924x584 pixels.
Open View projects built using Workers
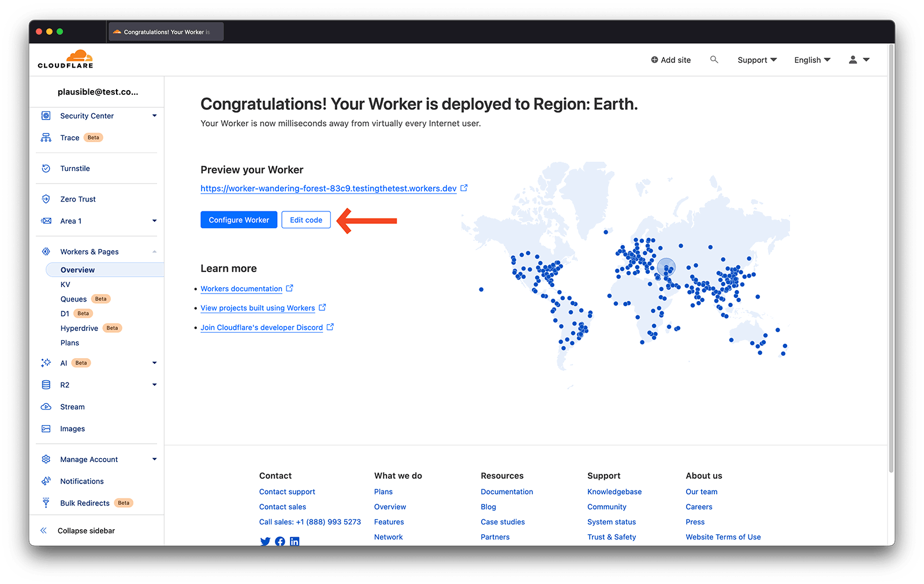tap(258, 308)
